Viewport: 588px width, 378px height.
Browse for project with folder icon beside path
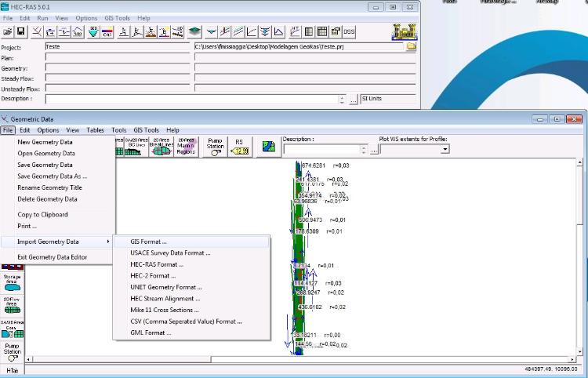point(412,46)
